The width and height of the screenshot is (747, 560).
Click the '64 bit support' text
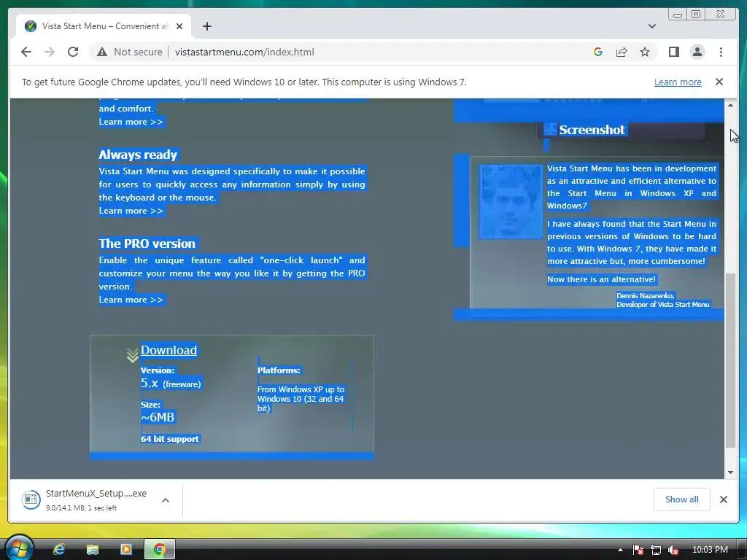click(x=169, y=439)
